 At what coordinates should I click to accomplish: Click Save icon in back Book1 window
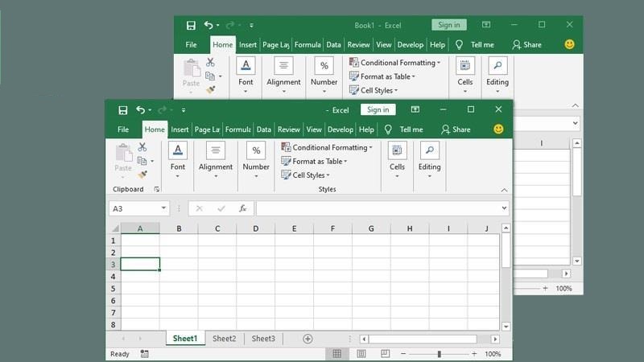click(x=191, y=26)
